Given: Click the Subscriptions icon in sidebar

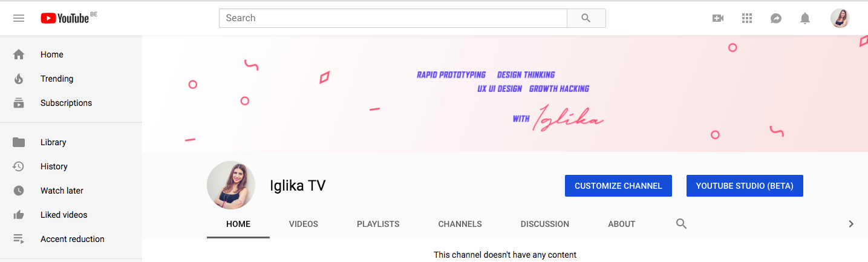Looking at the screenshot, I should (19, 103).
